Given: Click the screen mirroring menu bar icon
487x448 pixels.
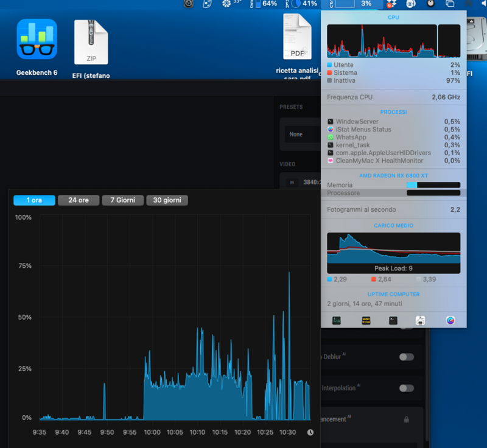Looking at the screenshot, I should click(450, 4).
